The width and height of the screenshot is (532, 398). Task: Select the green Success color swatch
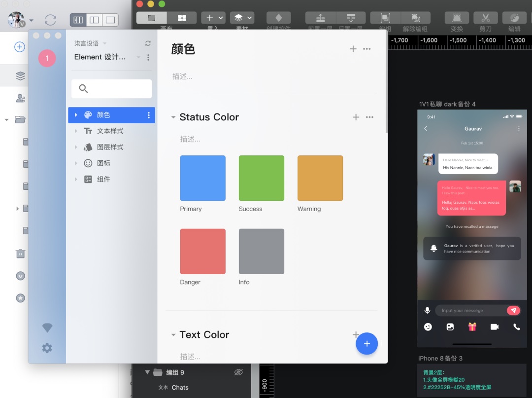point(262,178)
